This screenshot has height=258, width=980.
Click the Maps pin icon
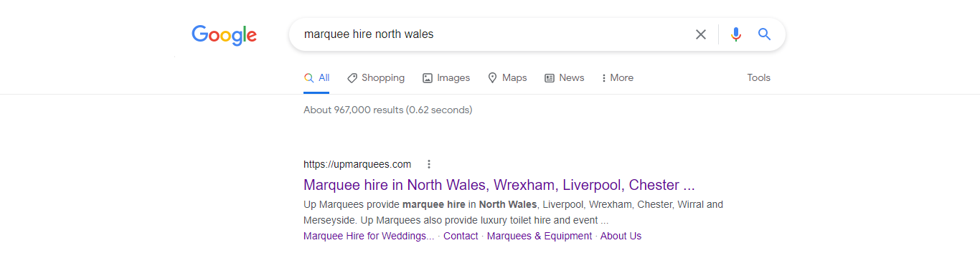click(x=492, y=78)
